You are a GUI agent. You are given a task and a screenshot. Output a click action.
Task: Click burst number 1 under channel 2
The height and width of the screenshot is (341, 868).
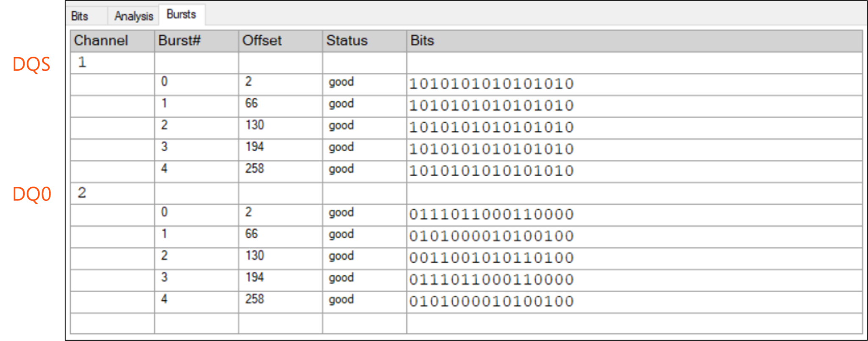pos(164,234)
